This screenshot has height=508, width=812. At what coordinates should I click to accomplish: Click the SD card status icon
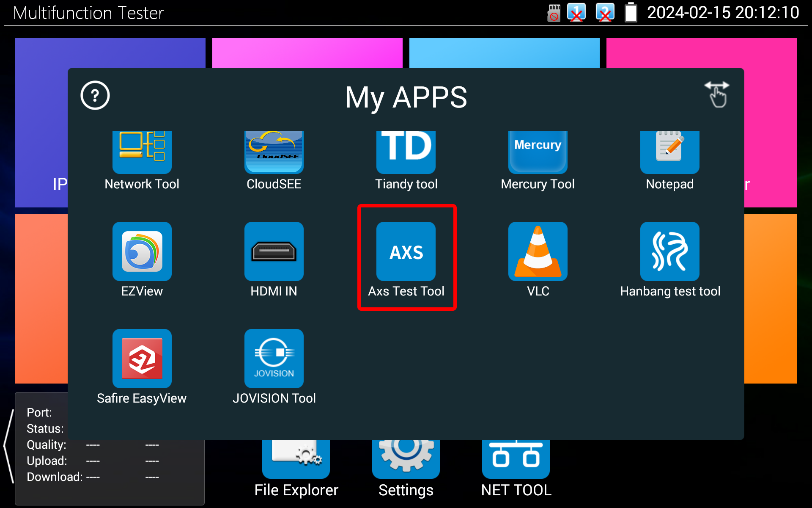tap(553, 13)
